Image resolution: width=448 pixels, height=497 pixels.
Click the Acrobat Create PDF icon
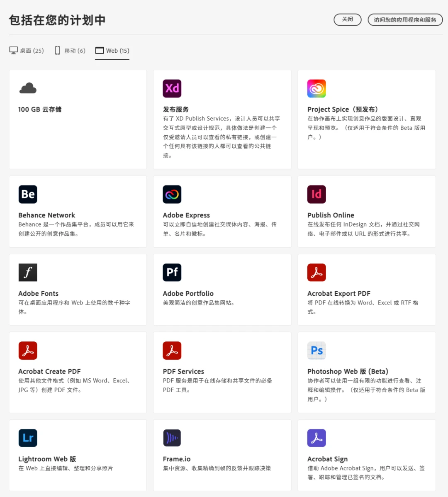(x=28, y=351)
